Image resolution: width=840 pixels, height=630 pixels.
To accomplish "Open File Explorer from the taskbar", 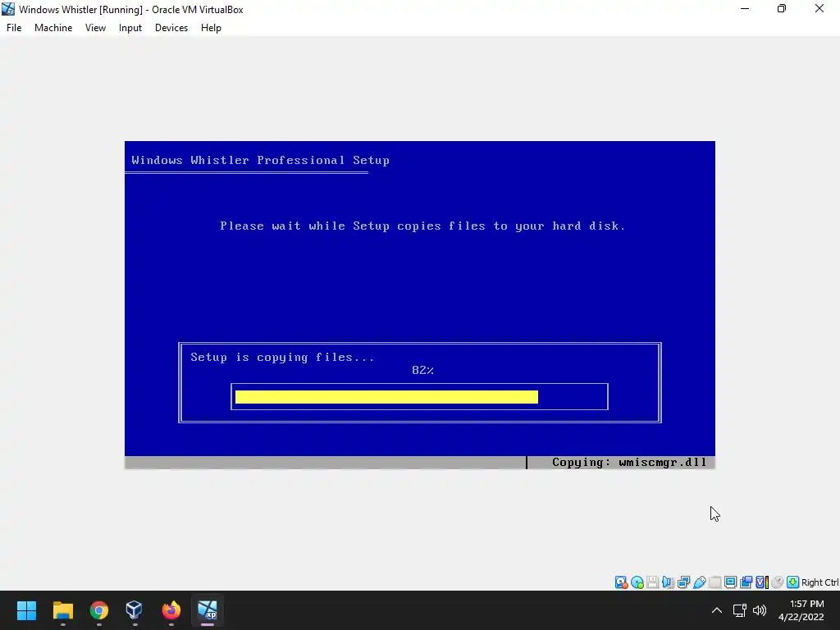I will point(62,610).
